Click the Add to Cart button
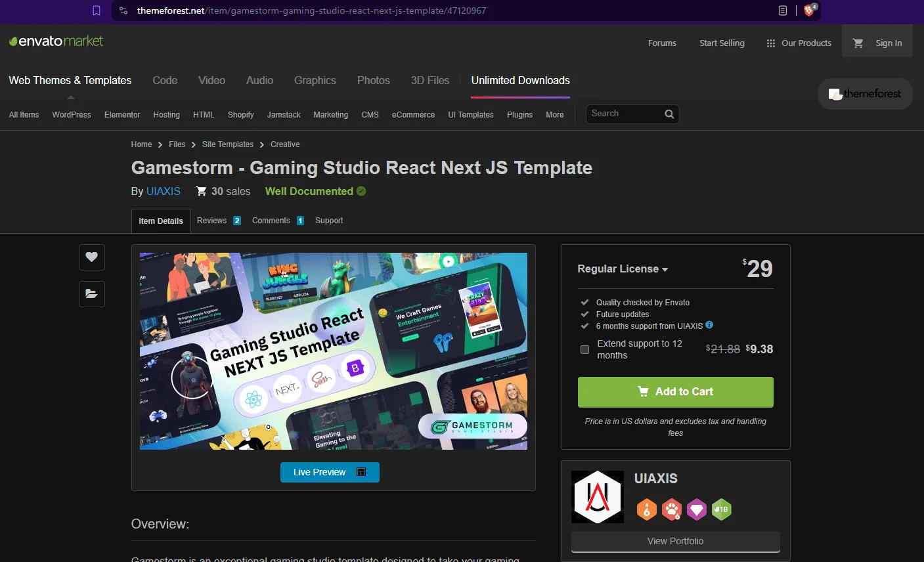The image size is (924, 562). [675, 392]
